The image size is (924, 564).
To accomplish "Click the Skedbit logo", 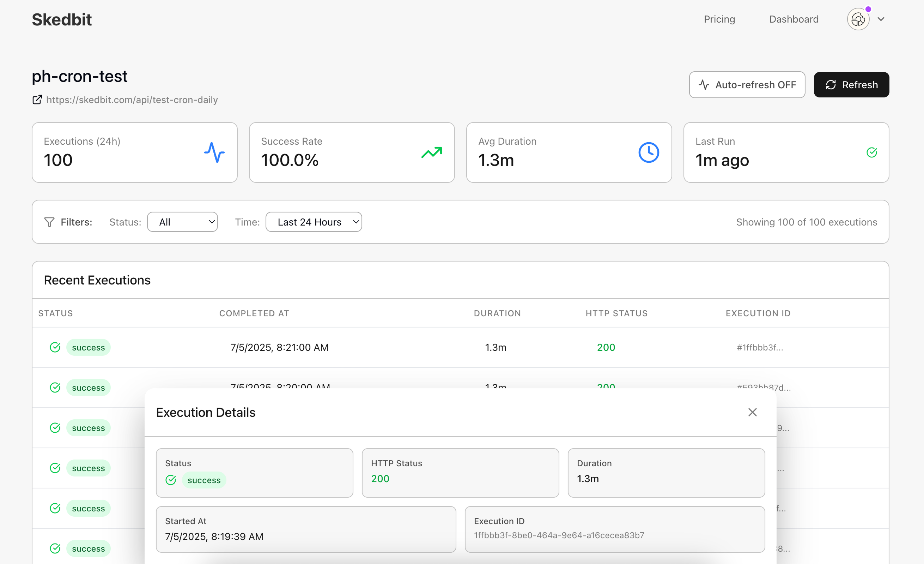I will point(62,19).
